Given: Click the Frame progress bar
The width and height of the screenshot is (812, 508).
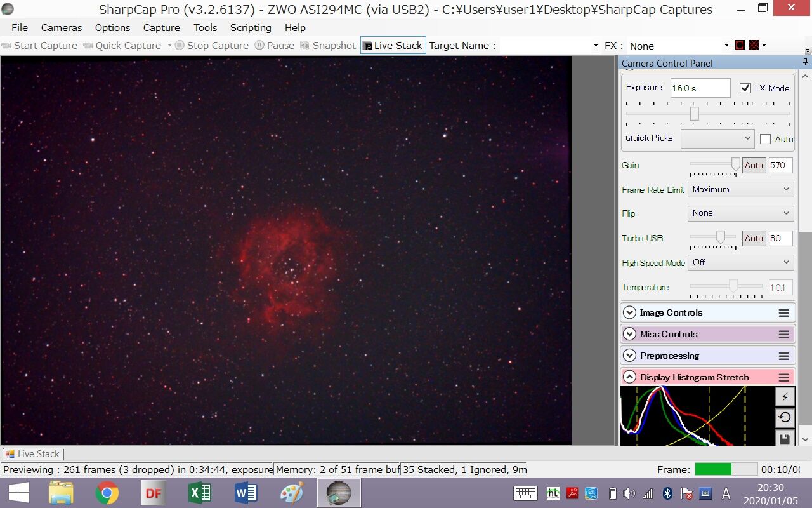Looking at the screenshot, I should point(726,469).
